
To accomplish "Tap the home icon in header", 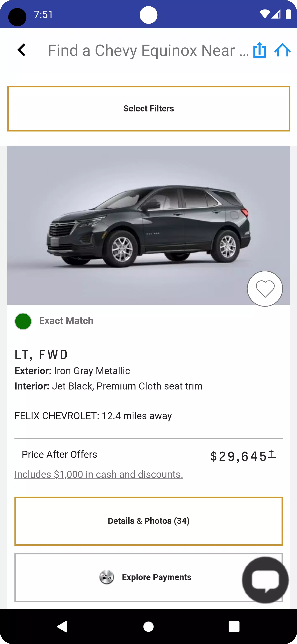I will (x=283, y=50).
